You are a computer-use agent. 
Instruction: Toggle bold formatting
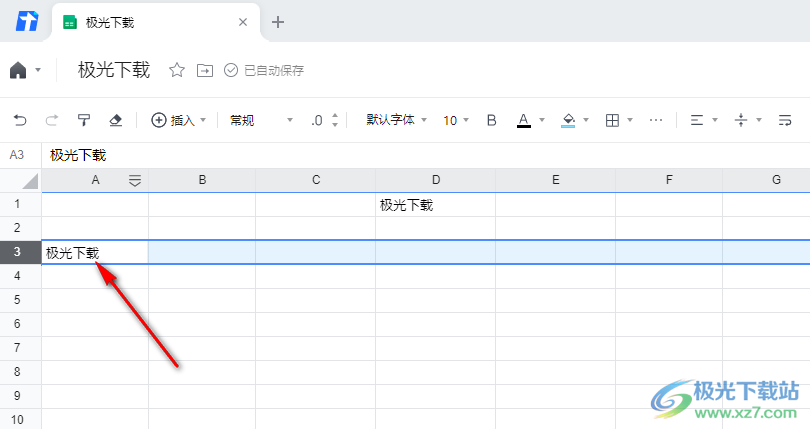pos(492,120)
